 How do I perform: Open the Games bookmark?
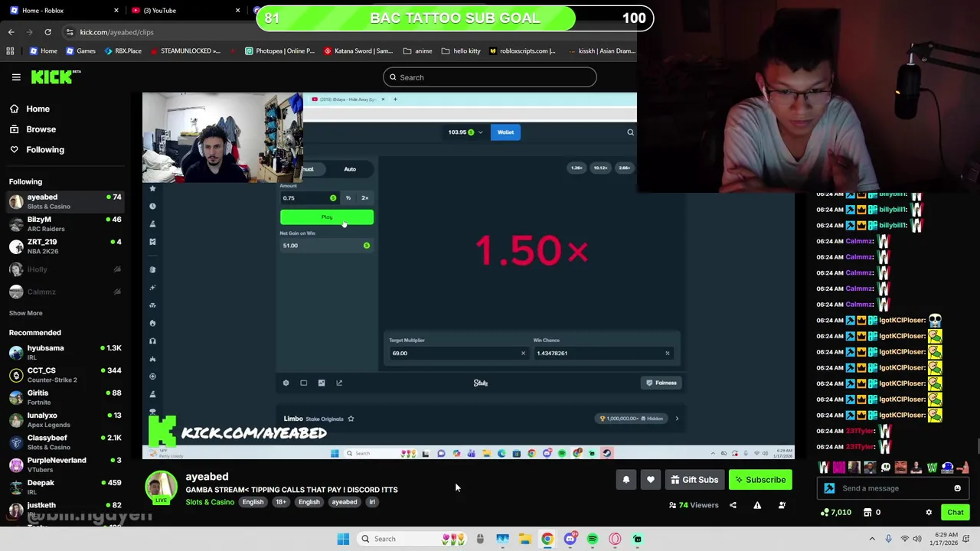point(80,51)
